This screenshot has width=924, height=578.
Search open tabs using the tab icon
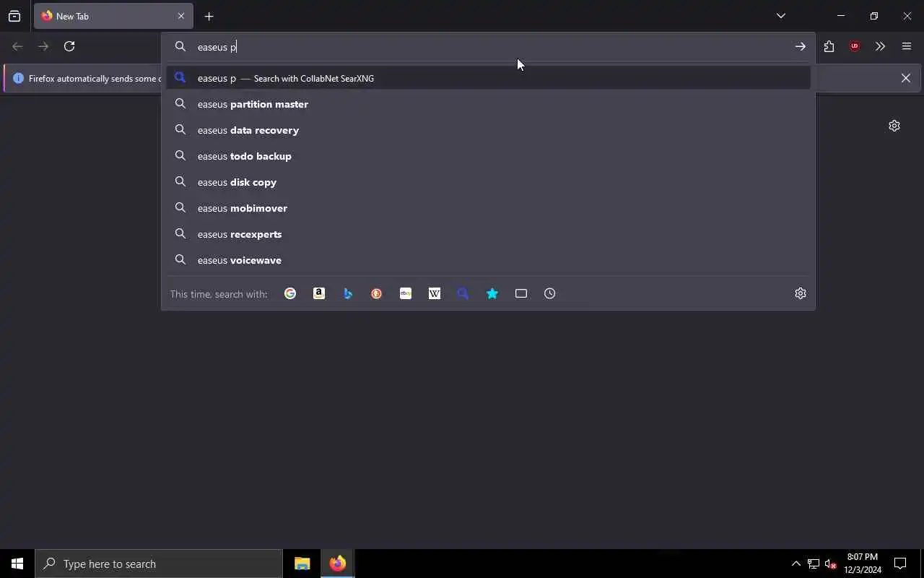[521, 293]
